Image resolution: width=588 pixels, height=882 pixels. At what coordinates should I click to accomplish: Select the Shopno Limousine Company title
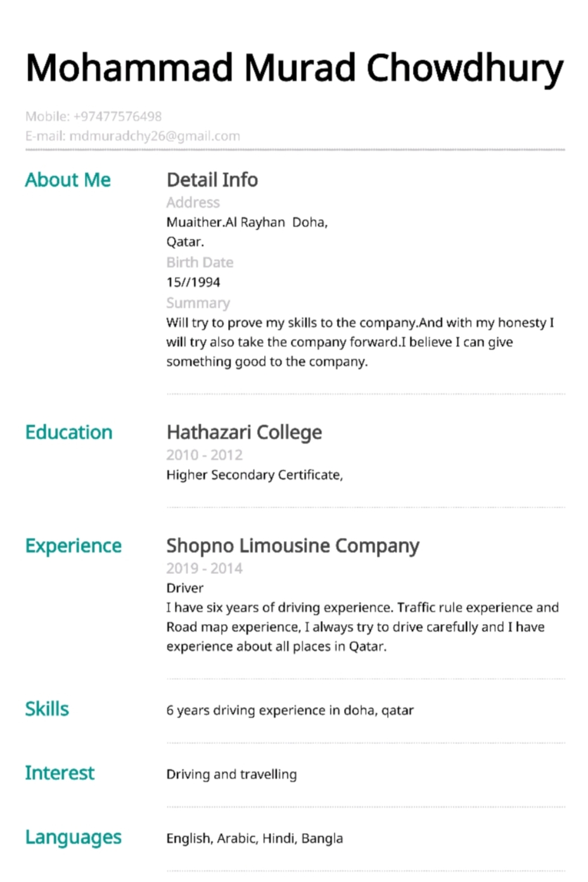[x=293, y=546]
